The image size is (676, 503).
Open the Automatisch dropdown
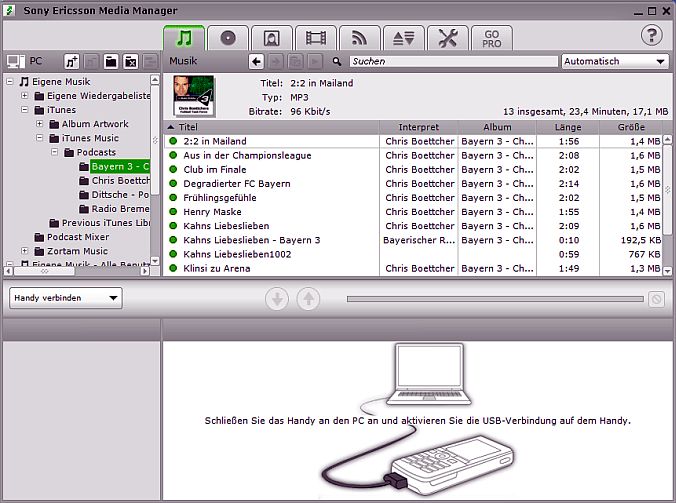click(x=615, y=61)
